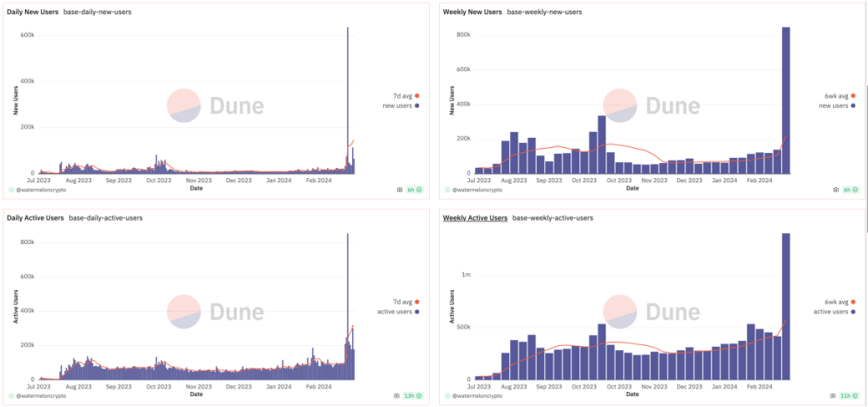
Task: Click camera screenshot icon on Weekly New Users chart
Action: pos(836,190)
